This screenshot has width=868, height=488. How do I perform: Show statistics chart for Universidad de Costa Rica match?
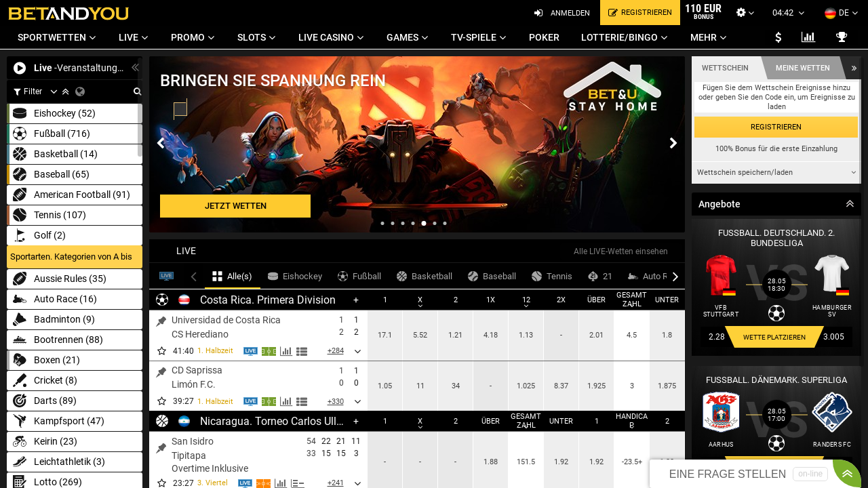click(x=286, y=351)
